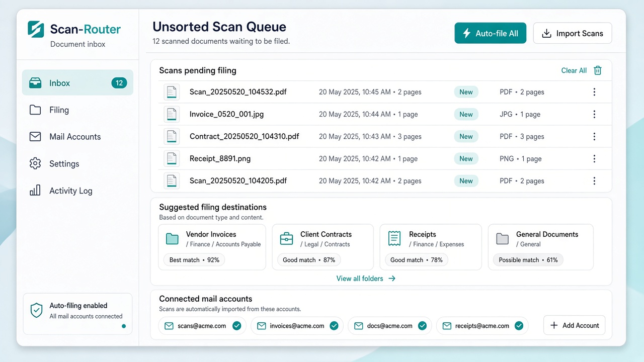This screenshot has height=362, width=644.
Task: Click the JPG • 1 page file type text
Action: click(520, 114)
